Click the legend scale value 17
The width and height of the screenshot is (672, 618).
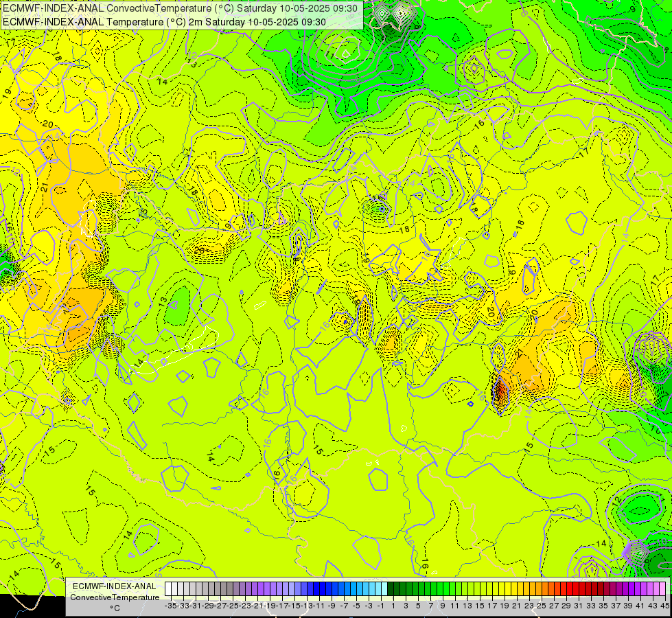(492, 606)
